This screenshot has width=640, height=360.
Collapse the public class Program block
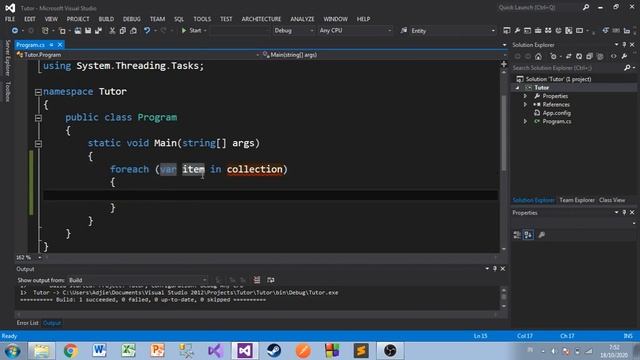coord(38,118)
